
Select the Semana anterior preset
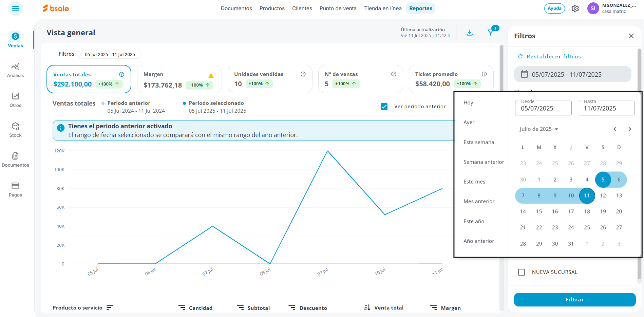click(x=484, y=162)
